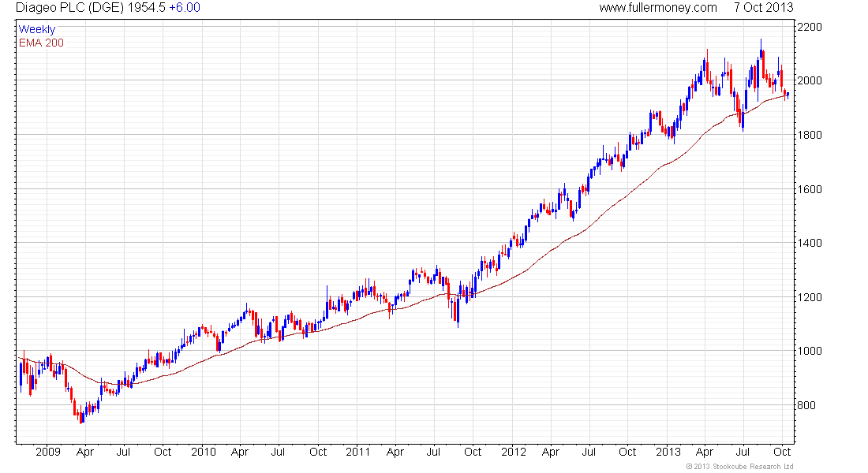Click the 7 Oct 2013 date
The height and width of the screenshot is (473, 868).
763,8
